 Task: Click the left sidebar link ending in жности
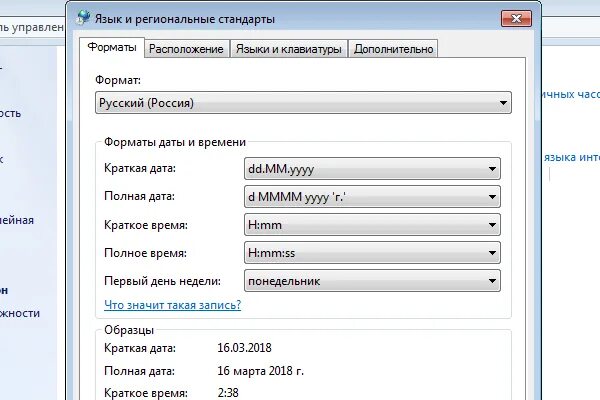point(20,313)
